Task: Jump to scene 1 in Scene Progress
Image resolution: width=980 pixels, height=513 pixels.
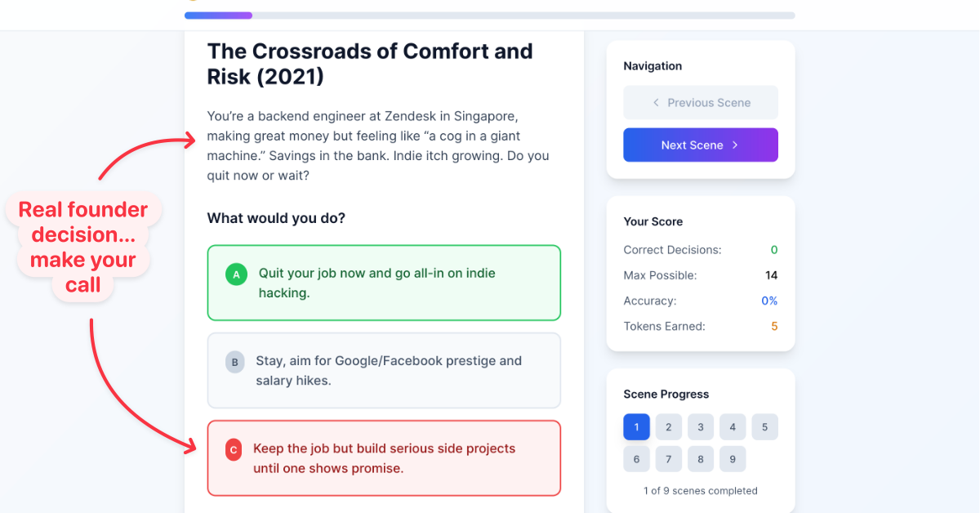Action: 637,427
